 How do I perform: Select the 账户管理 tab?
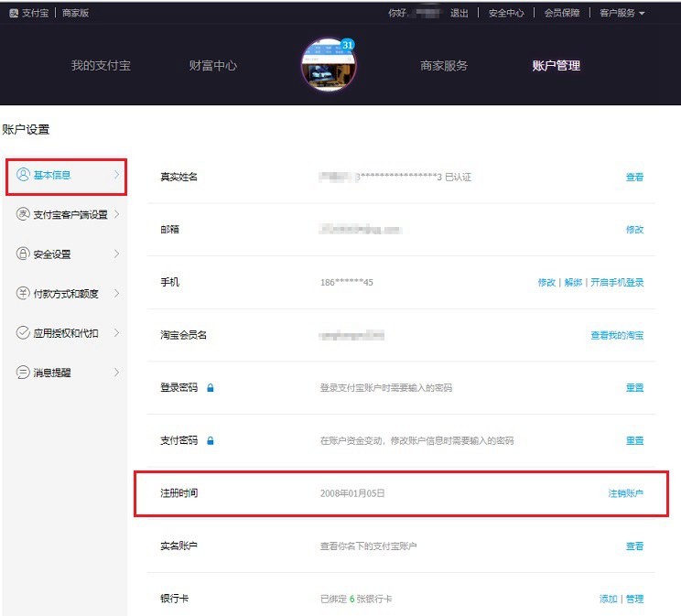click(557, 66)
